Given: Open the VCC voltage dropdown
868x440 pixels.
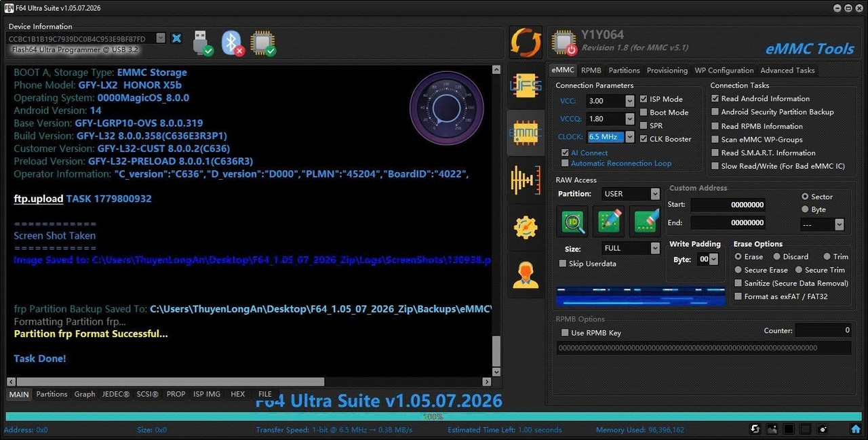Looking at the screenshot, I should (x=630, y=101).
